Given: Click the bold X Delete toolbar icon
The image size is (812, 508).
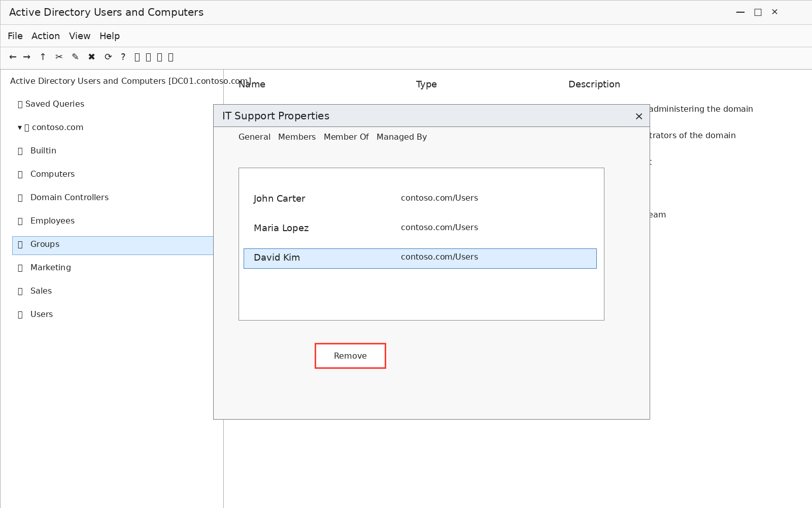Looking at the screenshot, I should pos(91,57).
